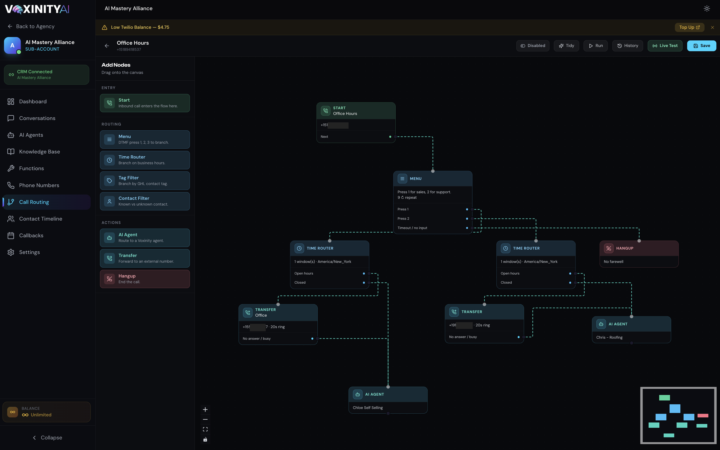Go Back to Agency
Image resolution: width=720 pixels, height=450 pixels.
(x=31, y=27)
